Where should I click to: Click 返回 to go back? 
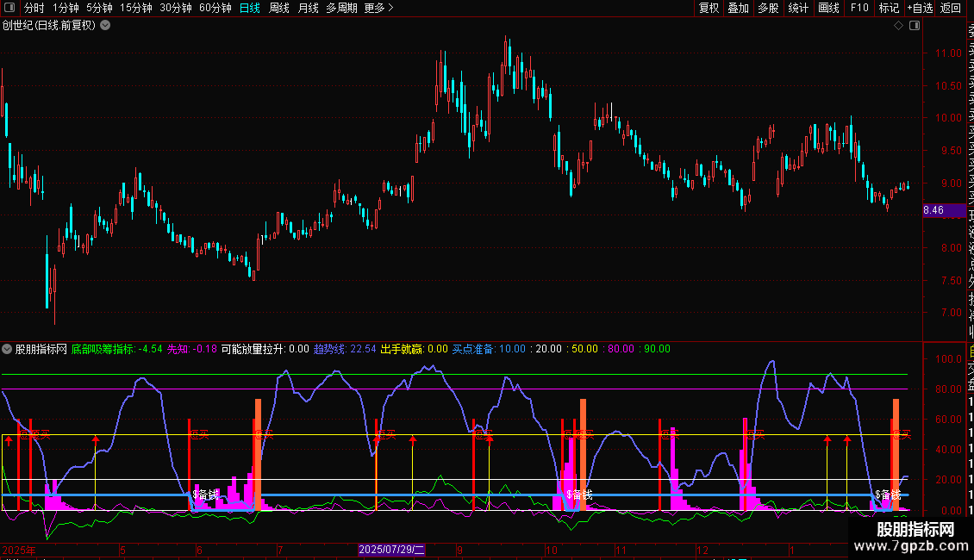click(951, 8)
